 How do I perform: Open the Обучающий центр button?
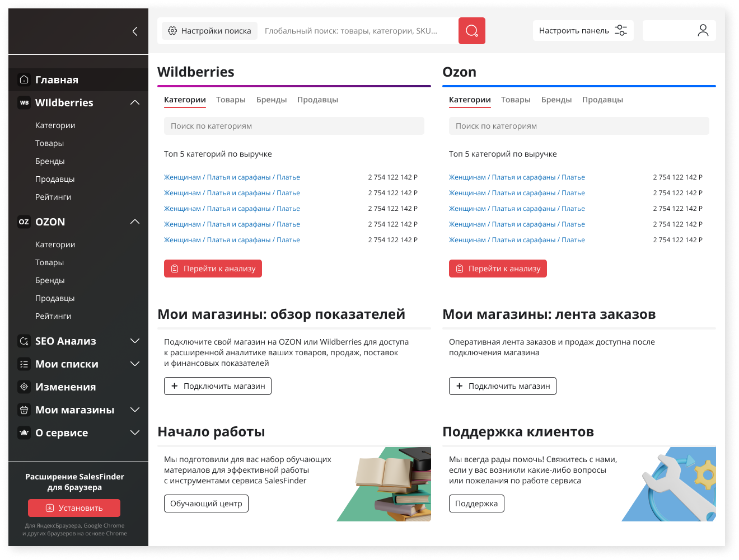tap(206, 503)
